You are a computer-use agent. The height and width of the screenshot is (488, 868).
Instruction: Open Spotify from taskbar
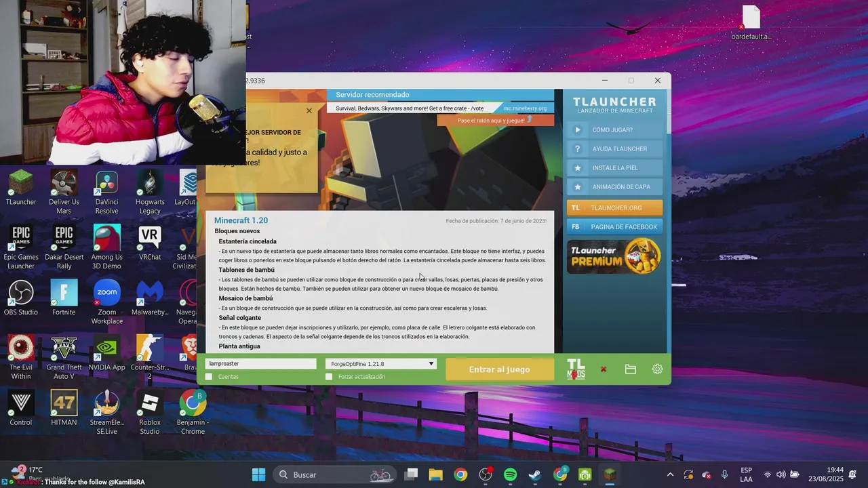(510, 474)
